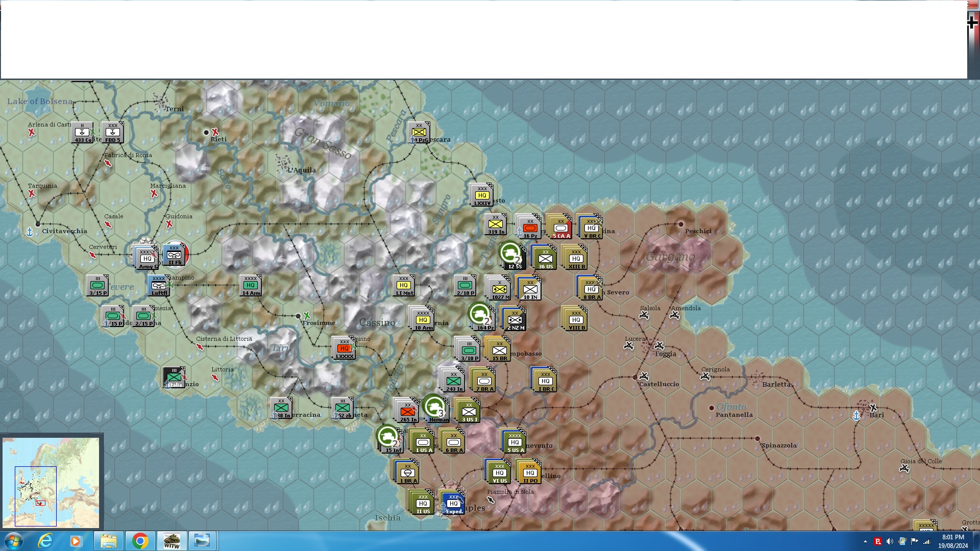Mute system volume via the tray speaker icon

click(x=889, y=540)
